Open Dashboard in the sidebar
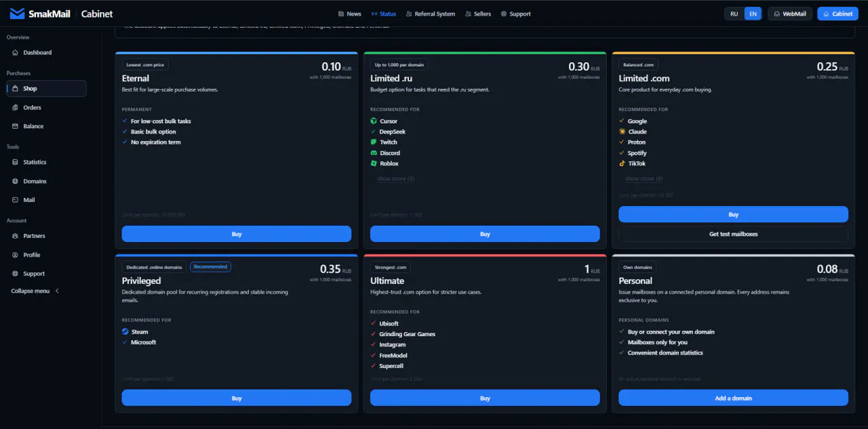 pyautogui.click(x=46, y=52)
